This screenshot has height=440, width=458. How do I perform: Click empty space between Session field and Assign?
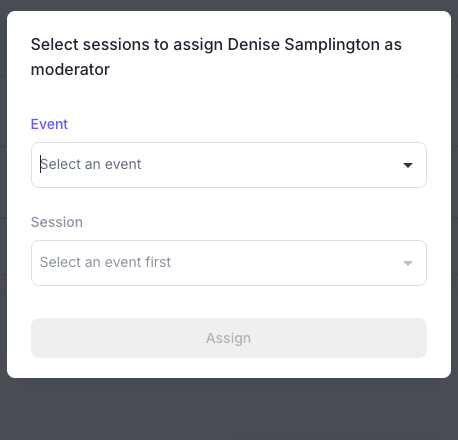229,302
